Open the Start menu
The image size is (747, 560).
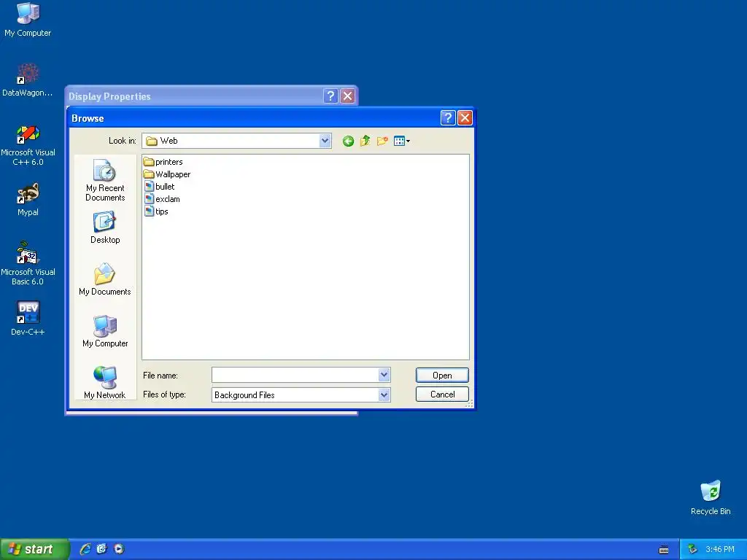click(x=34, y=549)
